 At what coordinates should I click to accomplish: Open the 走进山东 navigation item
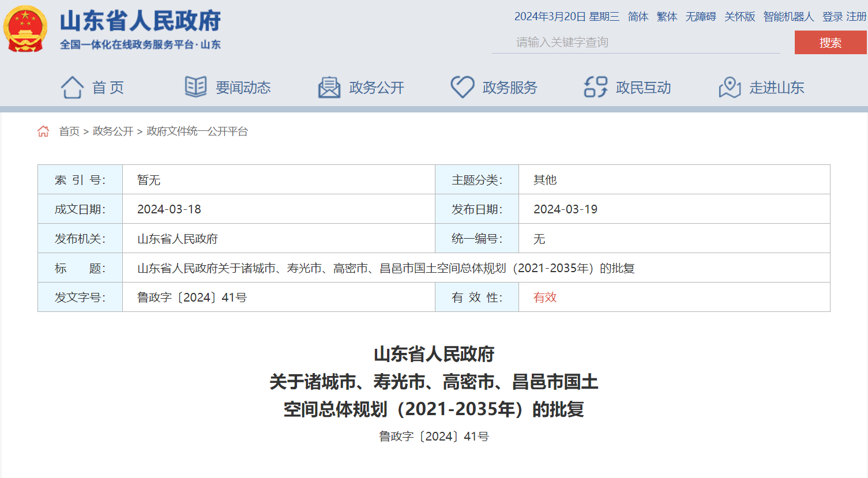tap(777, 88)
